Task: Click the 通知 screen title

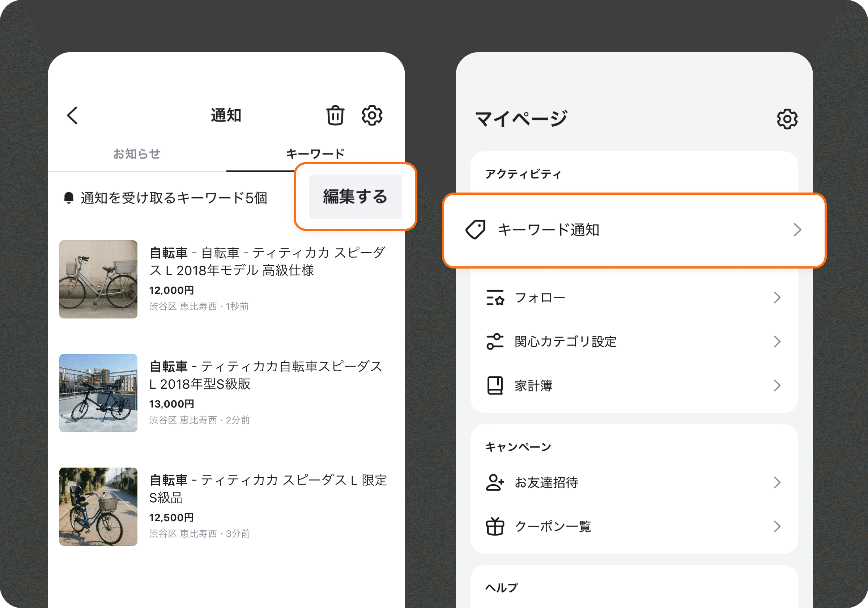Action: coord(226,115)
